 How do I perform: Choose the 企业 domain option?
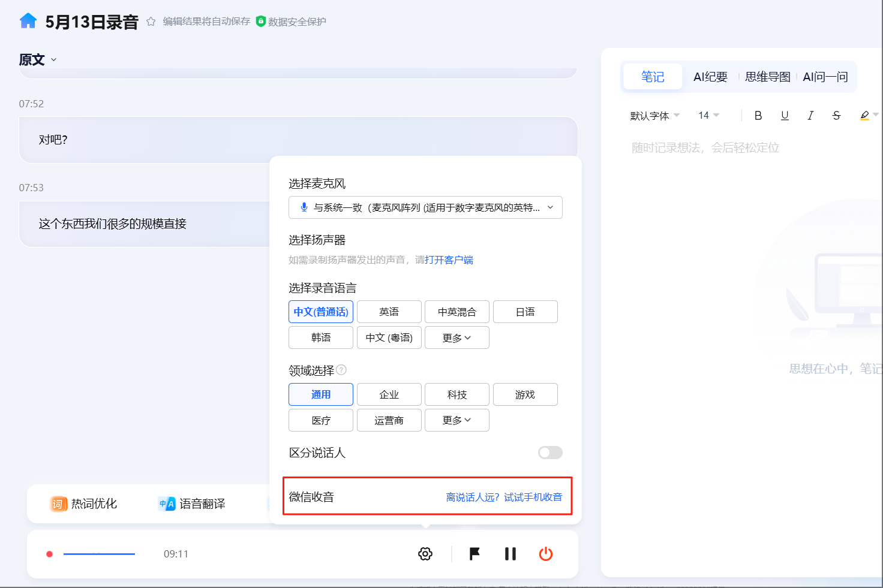coord(389,394)
